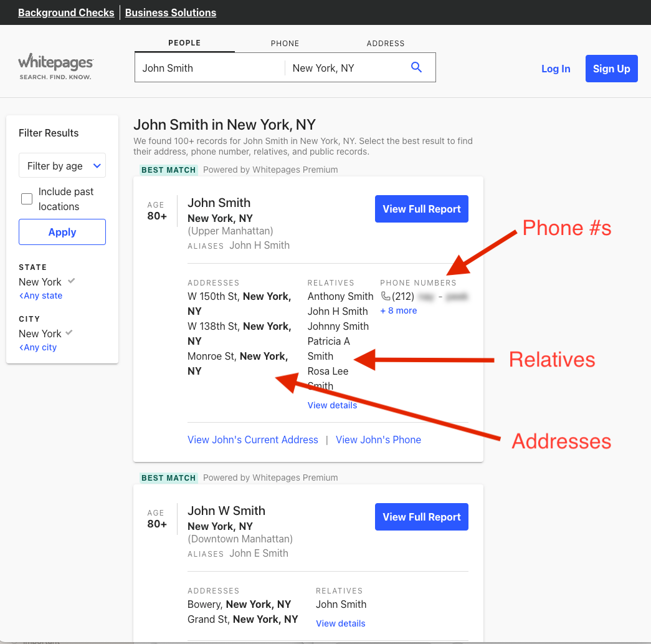Click the Log In link

point(556,69)
